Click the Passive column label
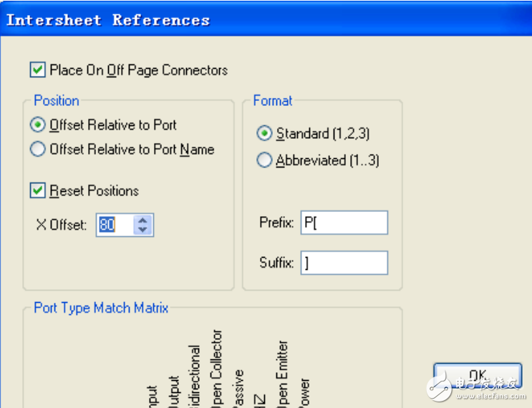 click(239, 387)
